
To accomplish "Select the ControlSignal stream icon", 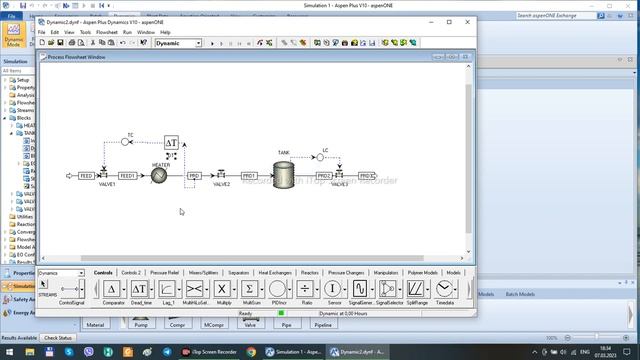I will (69, 289).
